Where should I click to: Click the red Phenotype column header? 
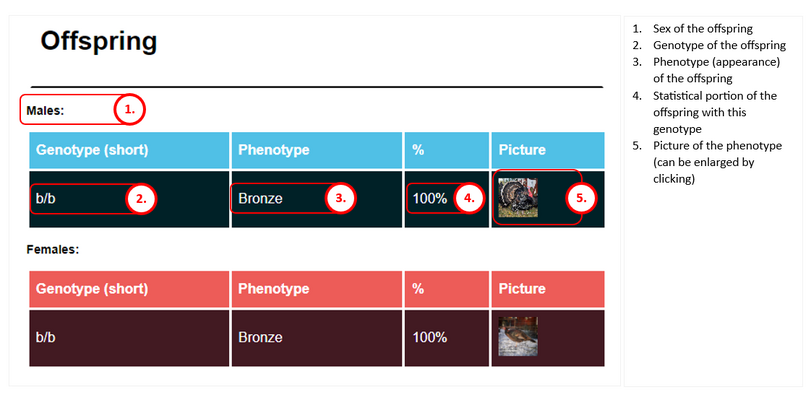click(x=317, y=289)
